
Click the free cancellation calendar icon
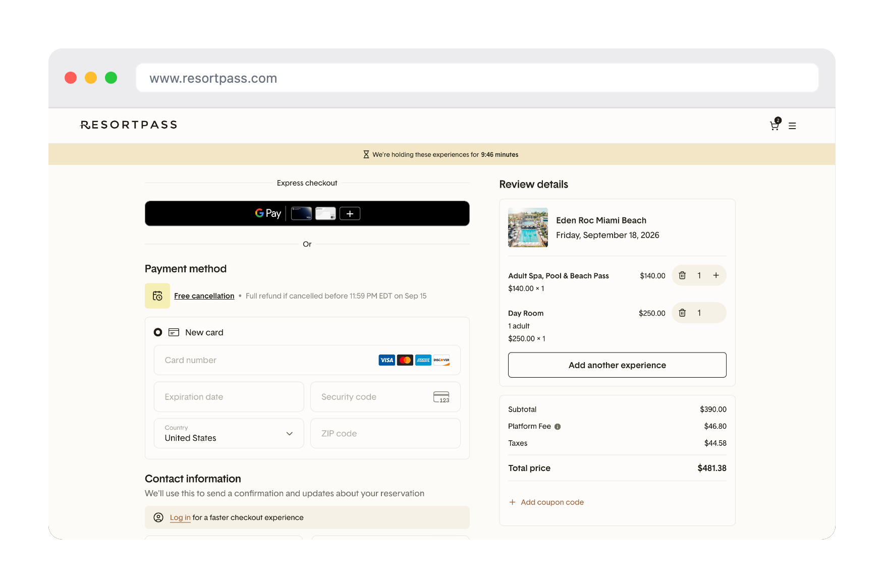tap(157, 296)
